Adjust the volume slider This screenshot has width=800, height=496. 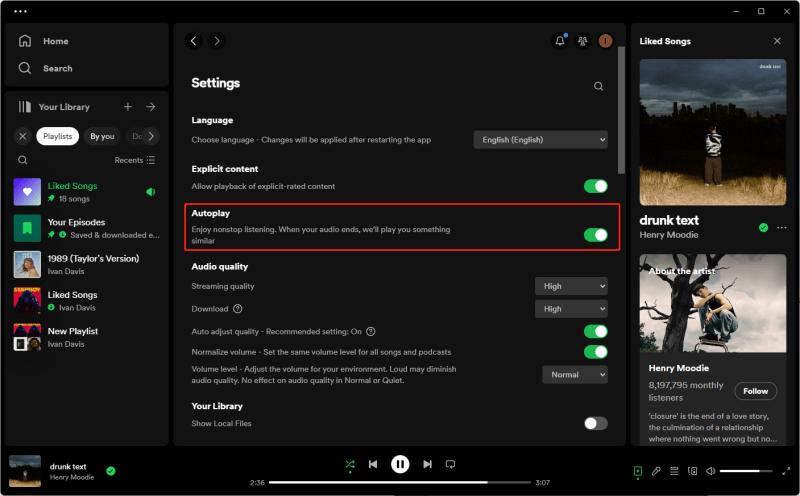pos(747,471)
